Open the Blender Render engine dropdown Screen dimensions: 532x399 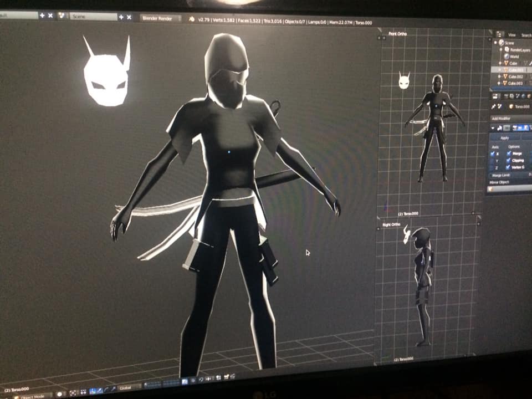click(161, 18)
